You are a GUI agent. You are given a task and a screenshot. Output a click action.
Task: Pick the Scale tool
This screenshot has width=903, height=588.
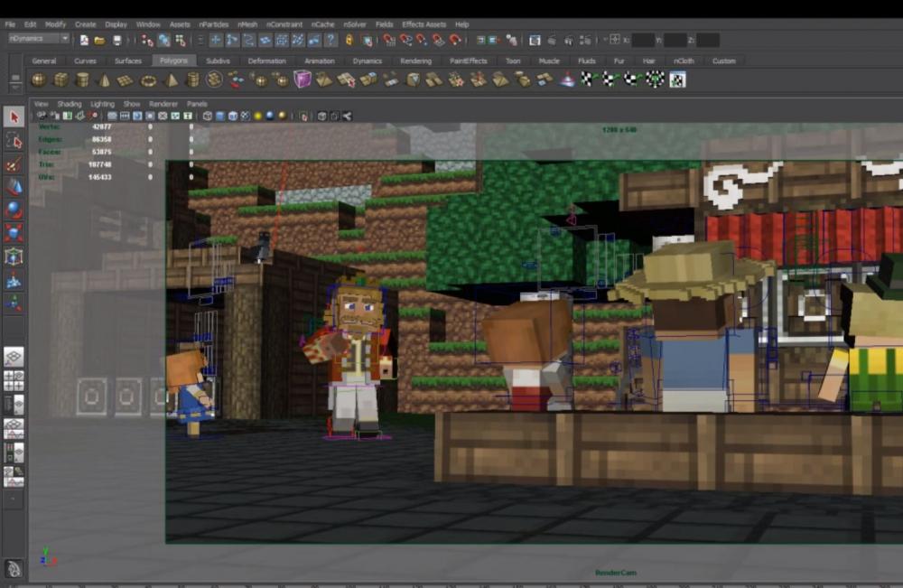pos(14,233)
